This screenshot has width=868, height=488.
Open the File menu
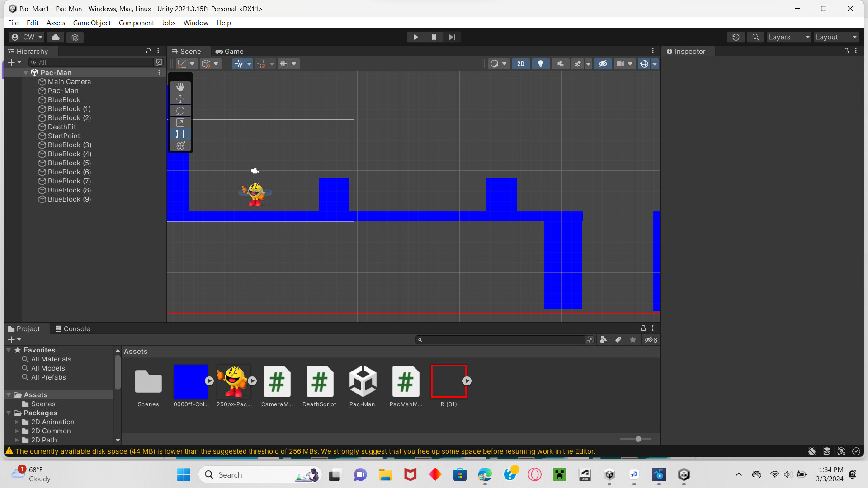click(14, 23)
